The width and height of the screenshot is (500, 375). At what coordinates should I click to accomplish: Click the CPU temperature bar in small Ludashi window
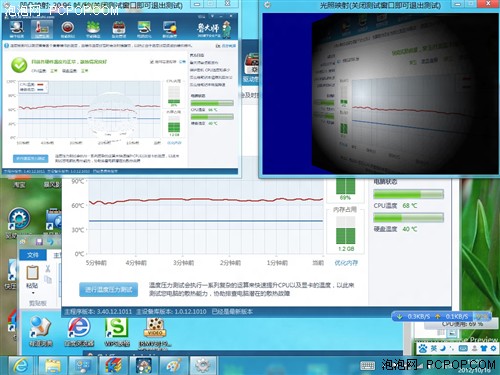212,103
